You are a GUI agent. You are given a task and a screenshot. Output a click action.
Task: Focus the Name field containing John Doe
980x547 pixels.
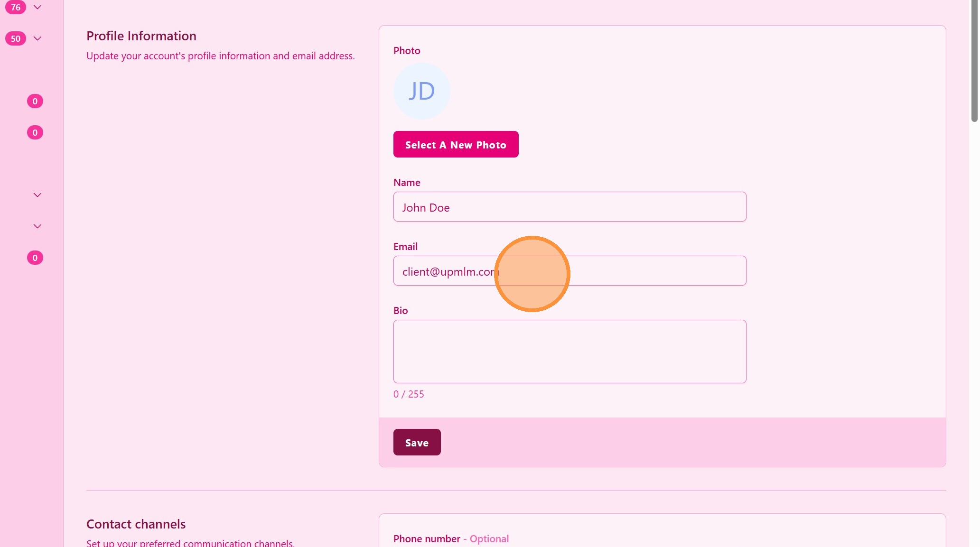click(x=569, y=207)
